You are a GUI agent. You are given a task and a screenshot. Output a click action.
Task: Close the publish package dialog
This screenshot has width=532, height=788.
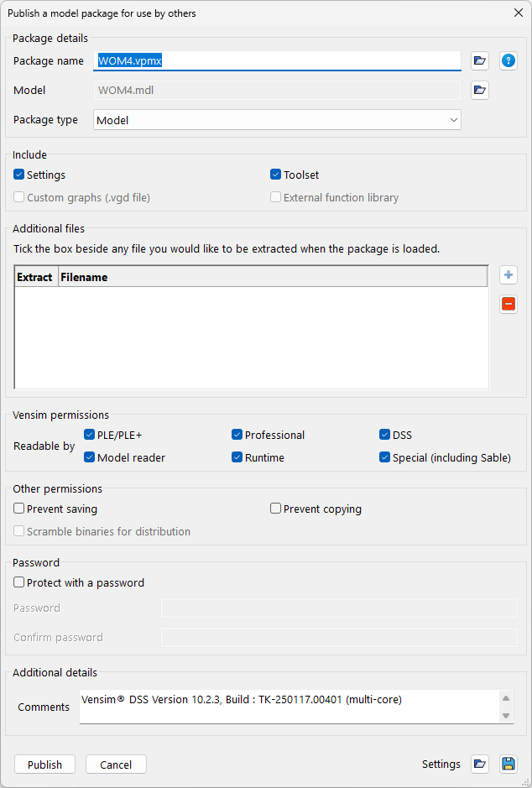[x=517, y=13]
